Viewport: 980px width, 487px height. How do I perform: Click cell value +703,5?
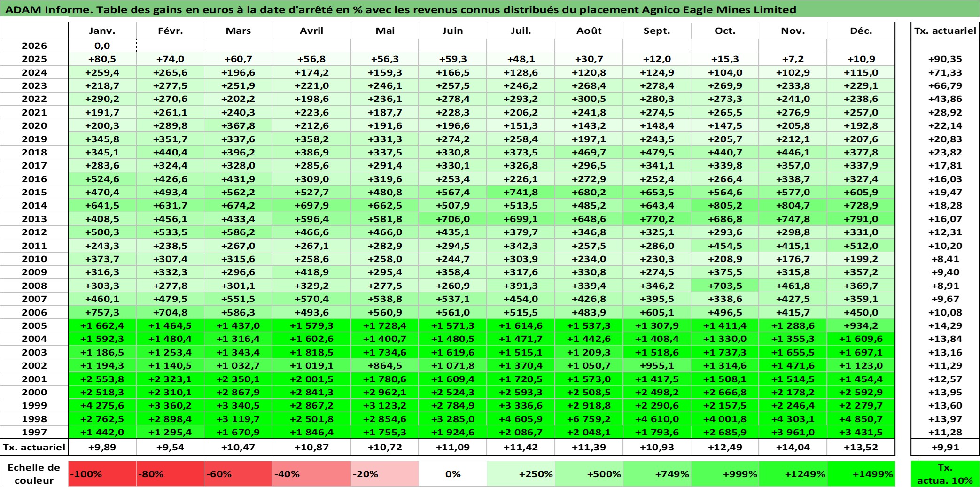point(725,286)
